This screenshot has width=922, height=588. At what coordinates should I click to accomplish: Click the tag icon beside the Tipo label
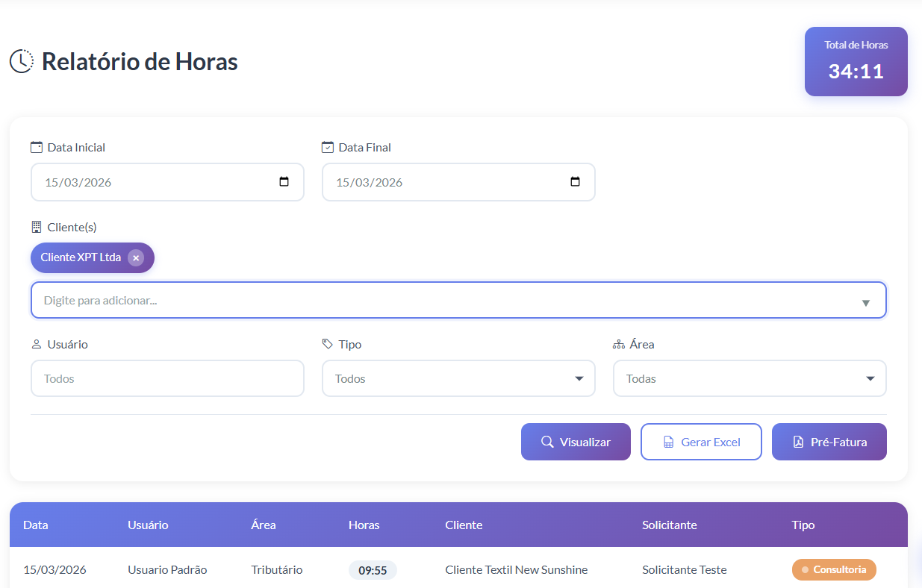click(327, 344)
